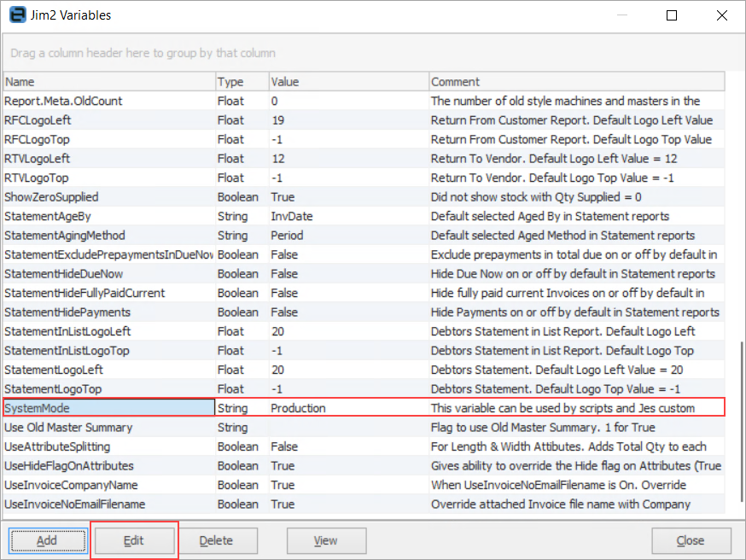Click the Jim2 Variables title bar icon
The width and height of the screenshot is (746, 560).
tap(16, 15)
